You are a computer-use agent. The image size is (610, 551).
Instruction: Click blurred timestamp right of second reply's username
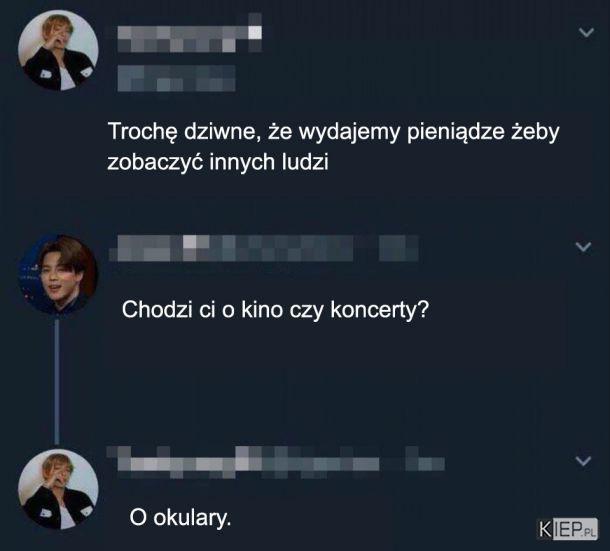coord(399,248)
